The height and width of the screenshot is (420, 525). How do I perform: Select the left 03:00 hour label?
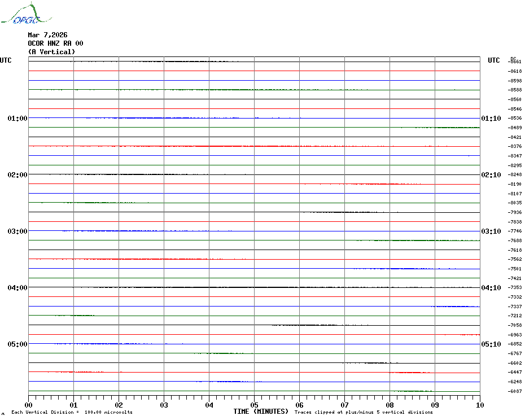(x=17, y=231)
